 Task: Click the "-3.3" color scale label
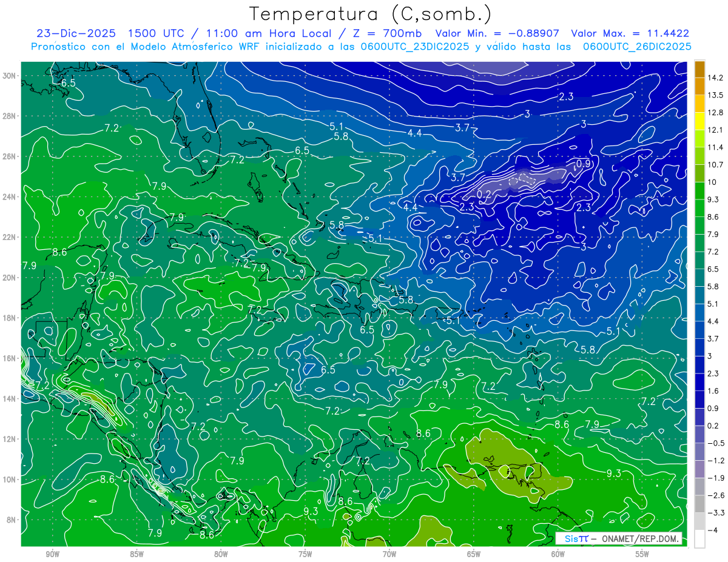(x=717, y=513)
